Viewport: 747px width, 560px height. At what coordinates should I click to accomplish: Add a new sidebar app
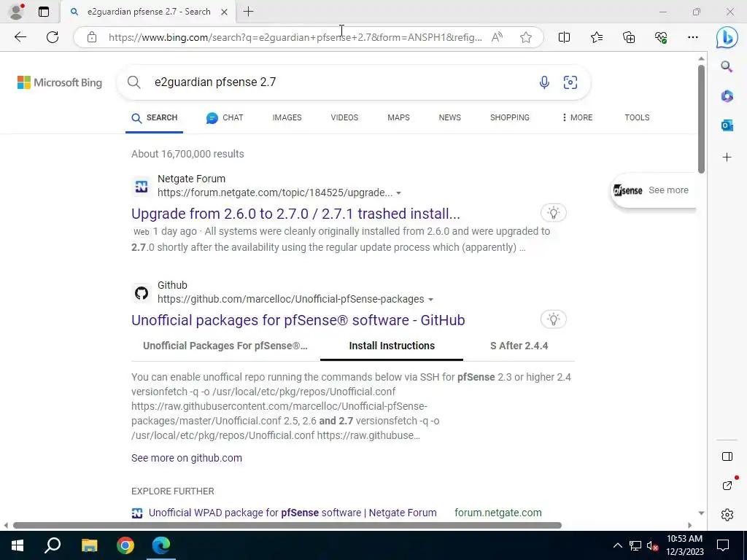click(x=727, y=157)
